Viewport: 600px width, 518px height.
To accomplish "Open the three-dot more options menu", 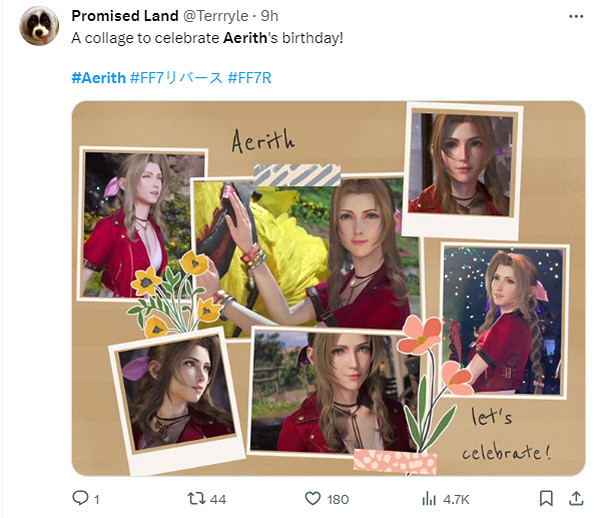I will click(575, 17).
